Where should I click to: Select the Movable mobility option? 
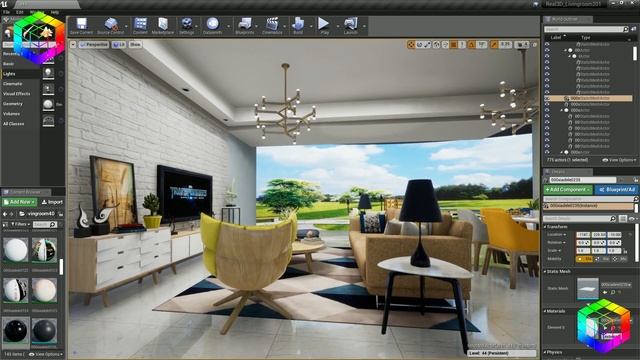(620, 259)
